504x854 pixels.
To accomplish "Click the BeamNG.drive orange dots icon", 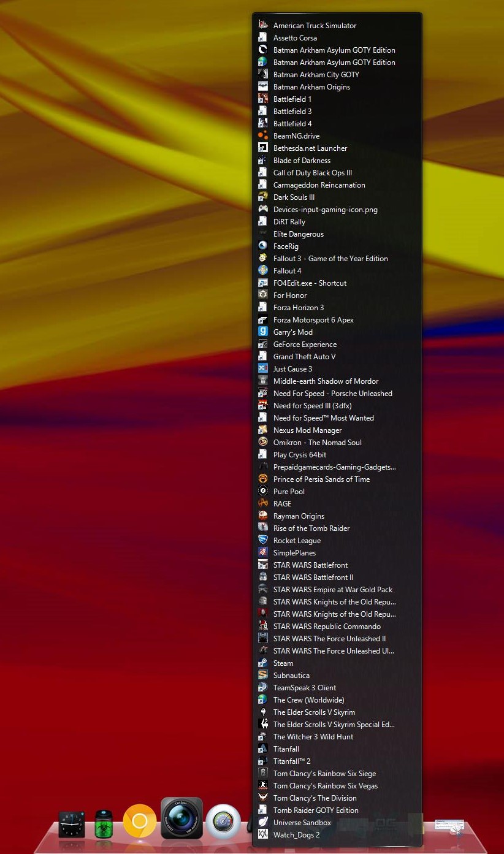I will pyautogui.click(x=262, y=136).
